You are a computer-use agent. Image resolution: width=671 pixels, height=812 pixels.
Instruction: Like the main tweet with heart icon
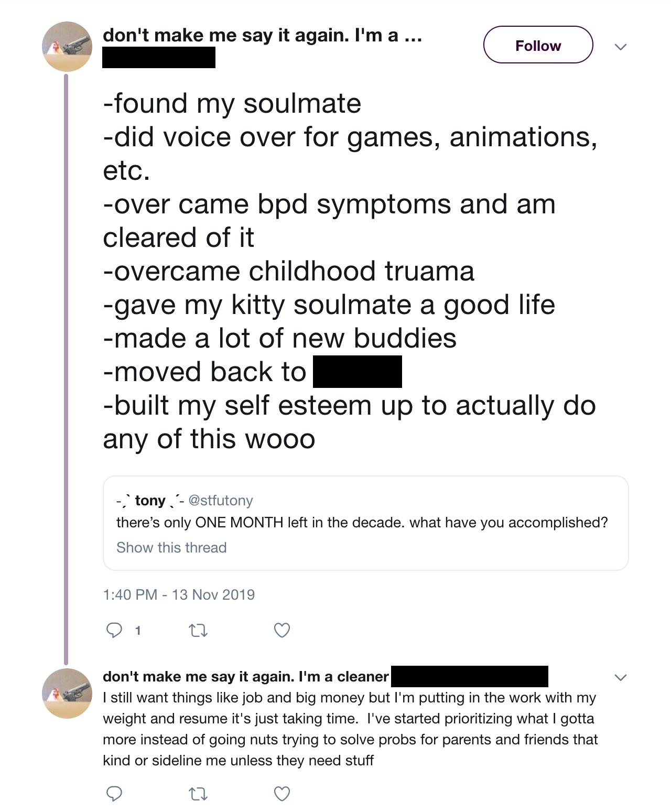pos(282,630)
